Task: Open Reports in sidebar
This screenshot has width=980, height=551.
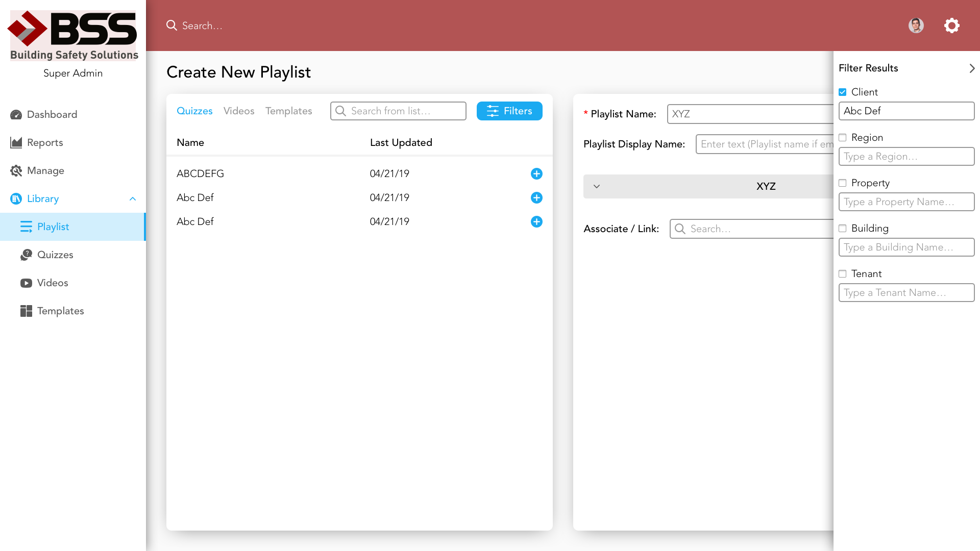Action: pos(45,142)
